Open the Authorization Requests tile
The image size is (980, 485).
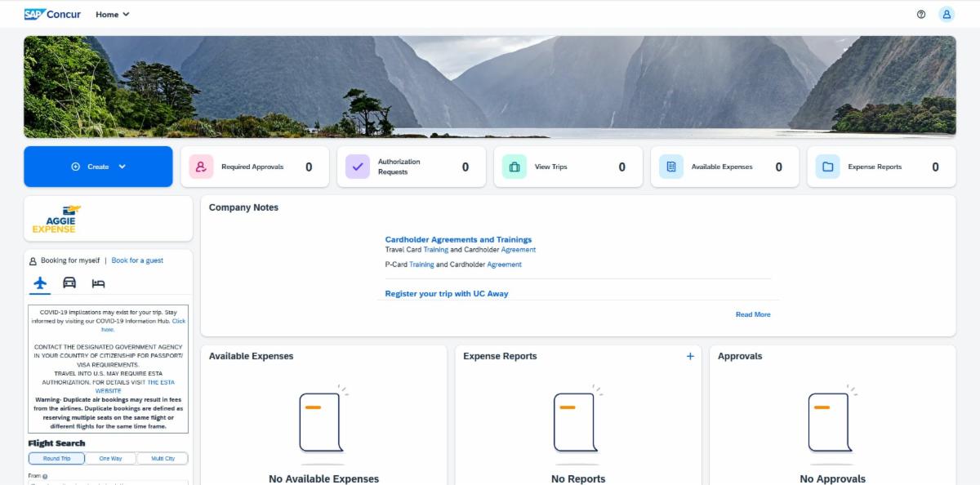coord(411,167)
